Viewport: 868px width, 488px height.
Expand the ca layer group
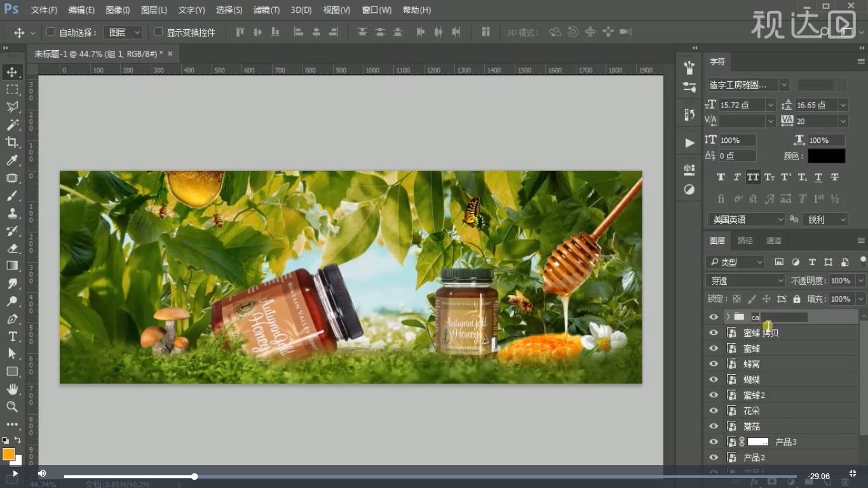pos(728,316)
